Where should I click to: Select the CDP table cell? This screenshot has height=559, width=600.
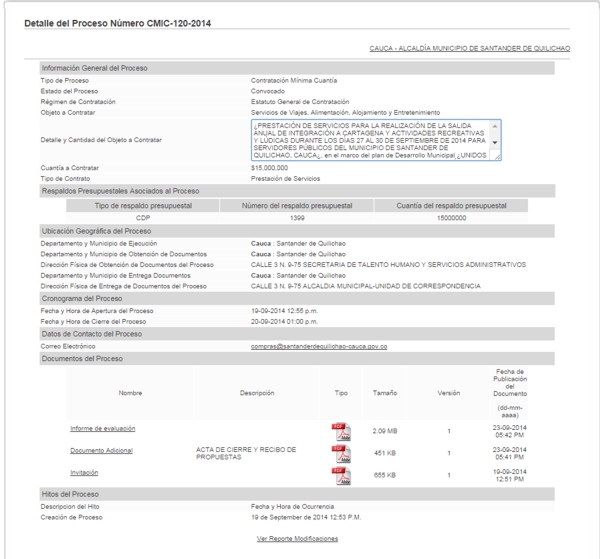tap(143, 218)
